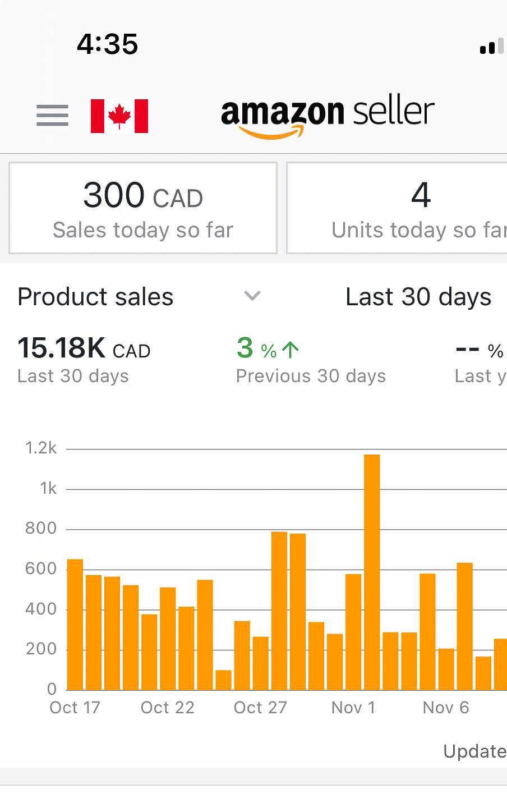
Task: Tap the Last year comparison percentage
Action: 481,351
